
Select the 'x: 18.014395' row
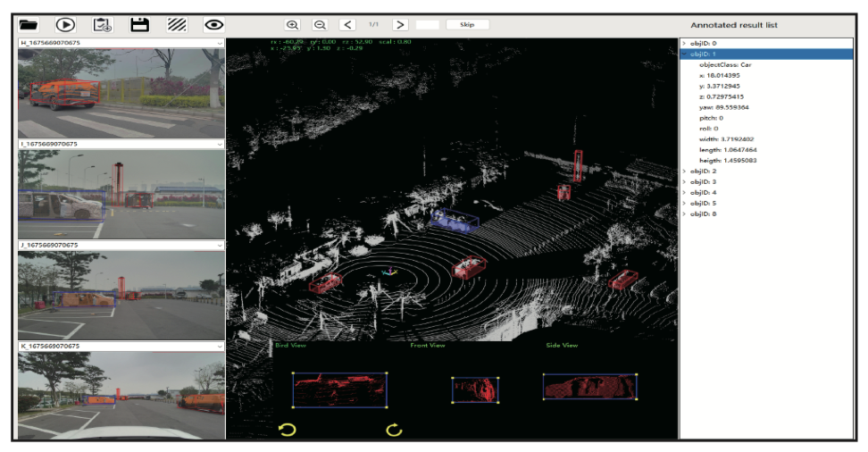point(719,75)
